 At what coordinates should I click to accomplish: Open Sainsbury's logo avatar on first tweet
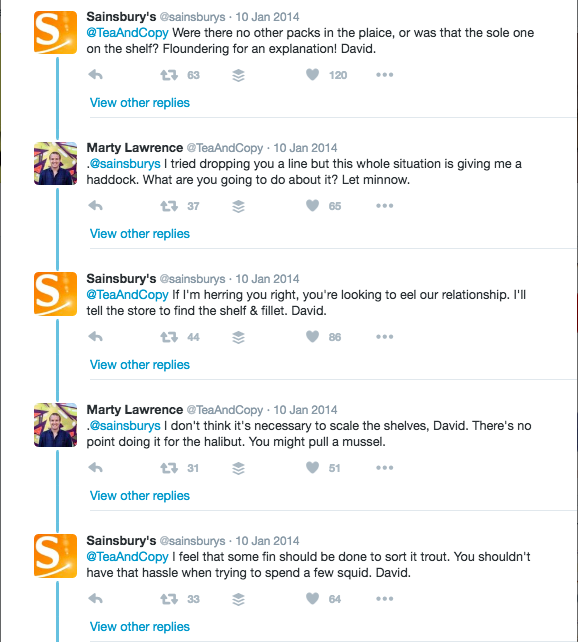point(55,32)
